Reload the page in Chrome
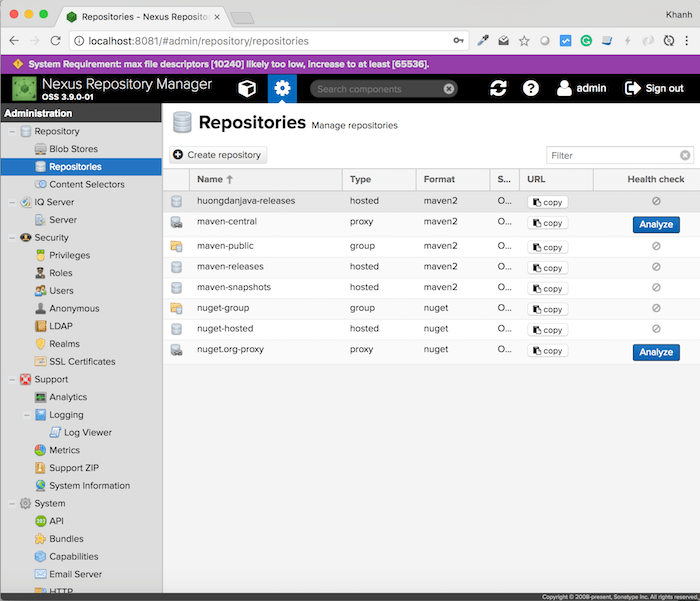The height and width of the screenshot is (601, 700). 55,41
